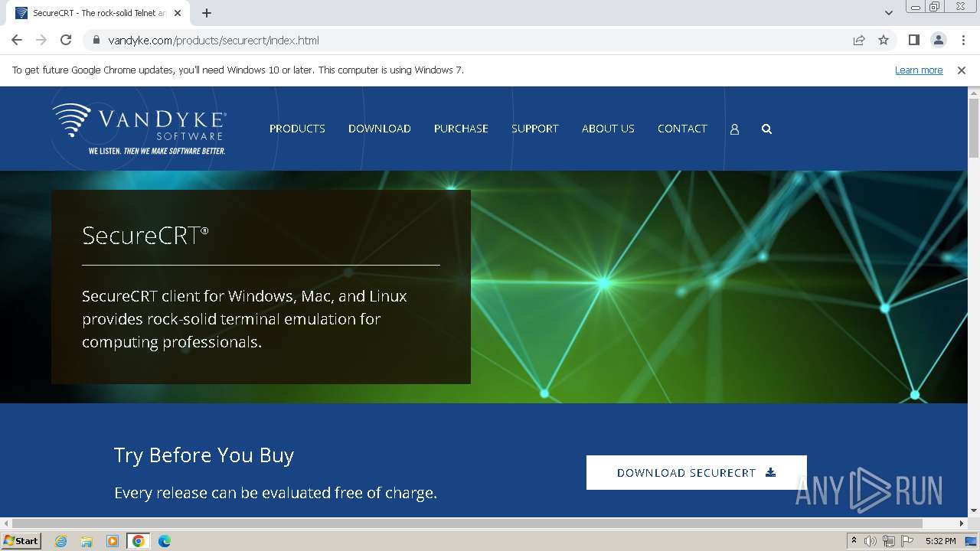Show hidden tray icons arrow

tap(854, 541)
